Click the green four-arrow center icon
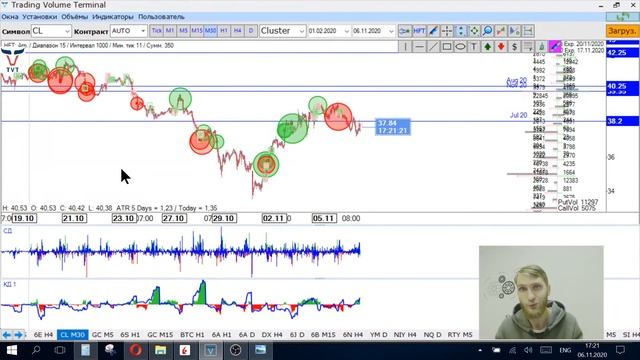 click(474, 31)
